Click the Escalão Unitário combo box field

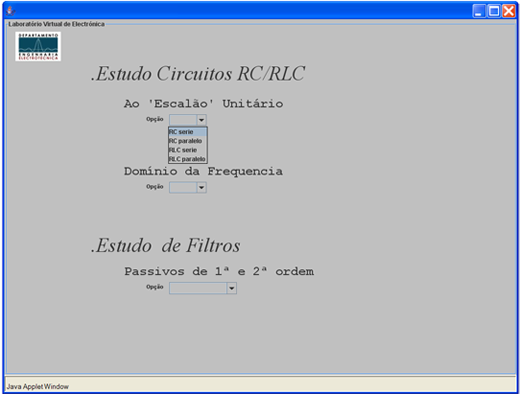[x=183, y=120]
